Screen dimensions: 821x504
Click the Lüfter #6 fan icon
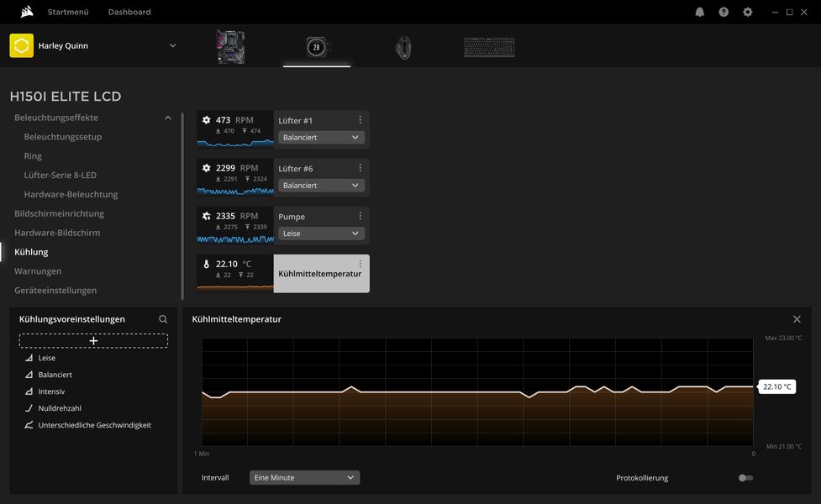click(x=206, y=168)
